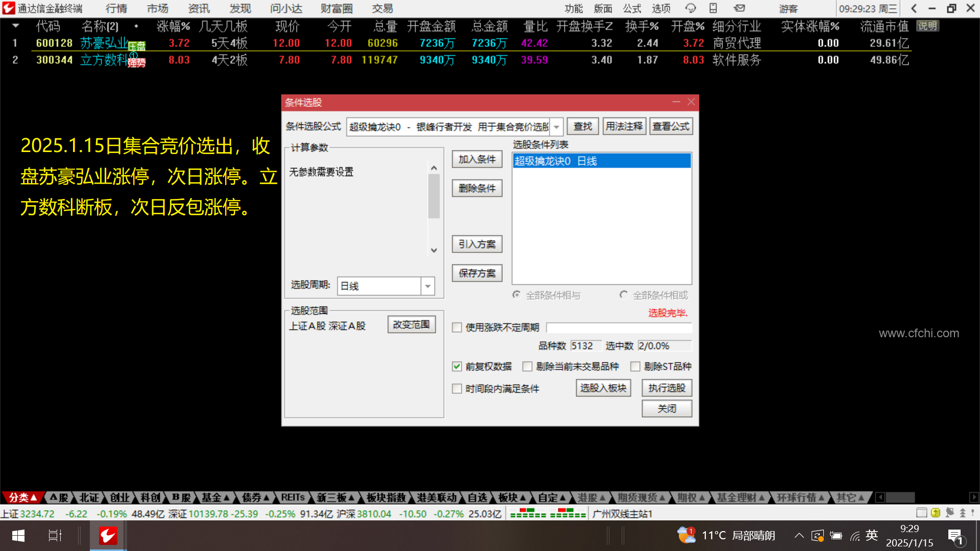This screenshot has width=980, height=551.
Task: Expand the triangle menu beside 代码 header
Action: (16, 26)
